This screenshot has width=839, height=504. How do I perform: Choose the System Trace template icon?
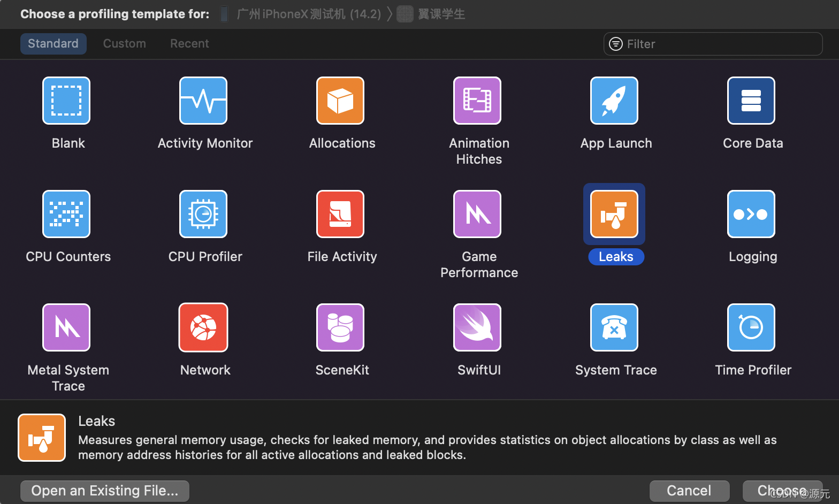614,327
